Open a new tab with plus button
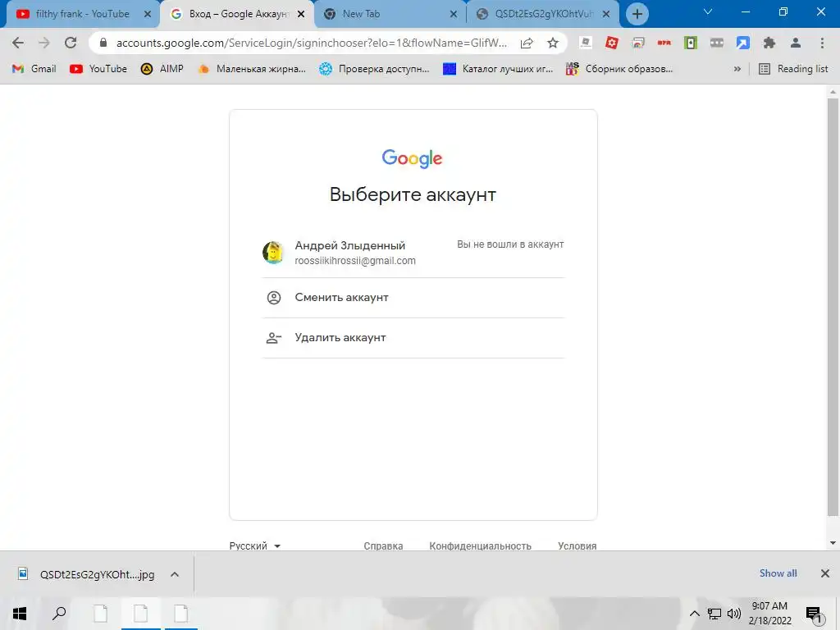Viewport: 840px width, 630px height. (637, 14)
